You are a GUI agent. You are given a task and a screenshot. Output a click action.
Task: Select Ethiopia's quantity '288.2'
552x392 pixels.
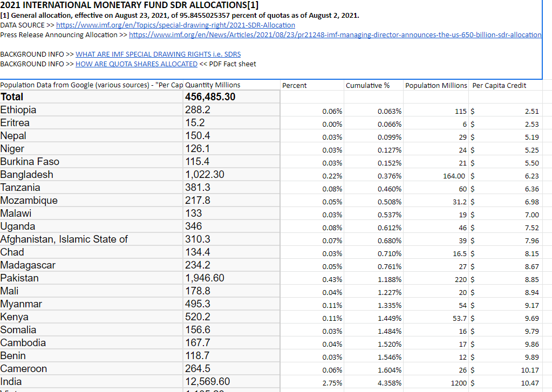tap(231, 110)
